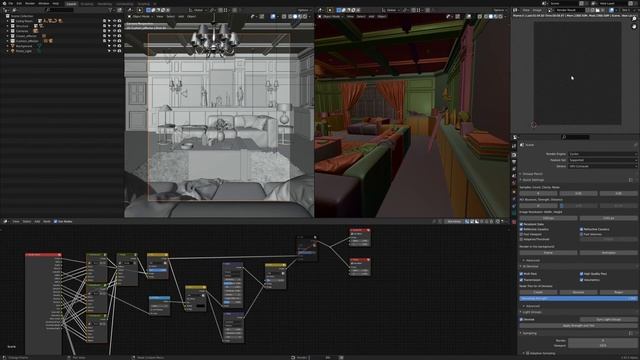Hide Cameras collection eye toggle
The width and height of the screenshot is (640, 360).
click(x=114, y=31)
